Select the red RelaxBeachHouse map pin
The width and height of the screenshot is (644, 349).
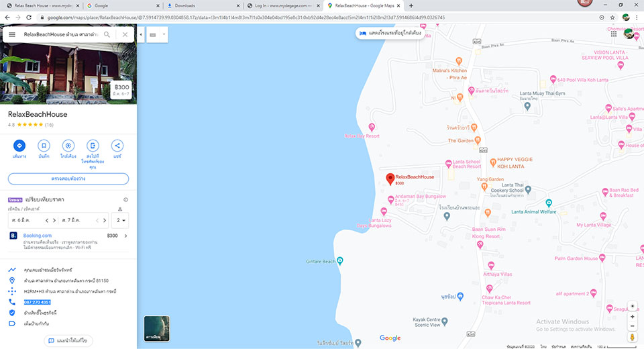[390, 179]
